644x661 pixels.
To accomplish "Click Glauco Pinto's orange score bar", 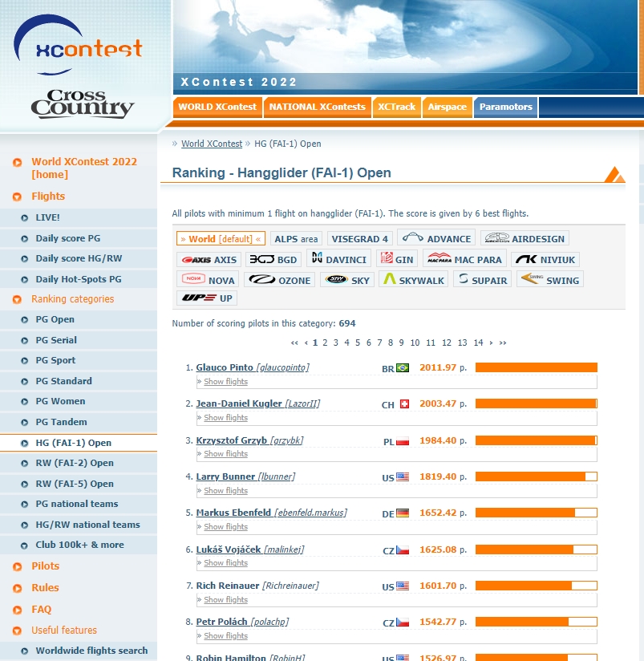I will (536, 367).
